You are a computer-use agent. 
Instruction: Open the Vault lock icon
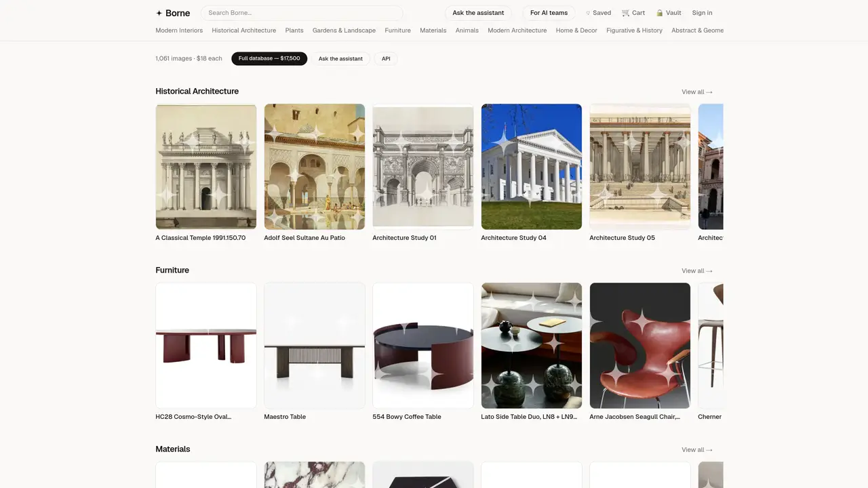tap(659, 13)
